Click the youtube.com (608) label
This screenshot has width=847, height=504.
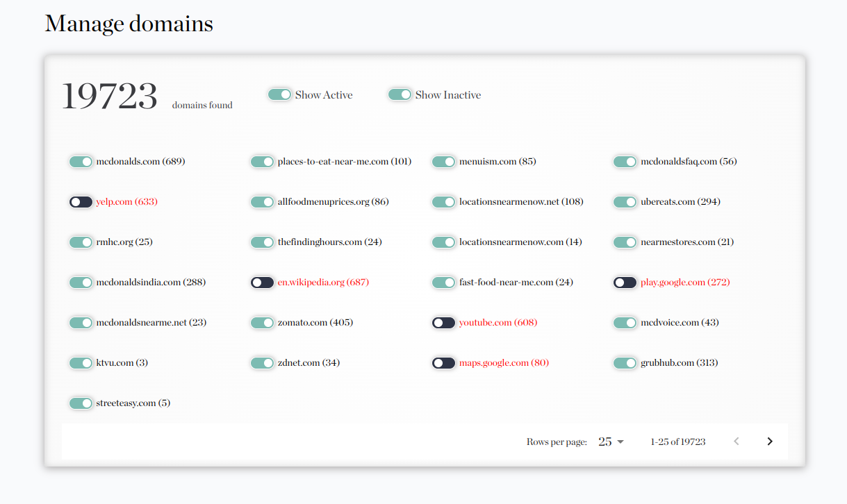(x=498, y=323)
